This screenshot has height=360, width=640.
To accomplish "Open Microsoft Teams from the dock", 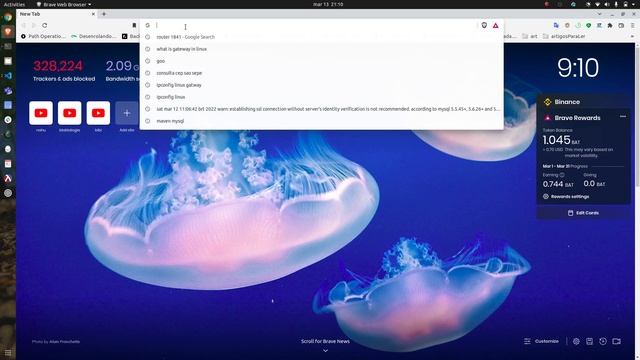I will pos(8,91).
